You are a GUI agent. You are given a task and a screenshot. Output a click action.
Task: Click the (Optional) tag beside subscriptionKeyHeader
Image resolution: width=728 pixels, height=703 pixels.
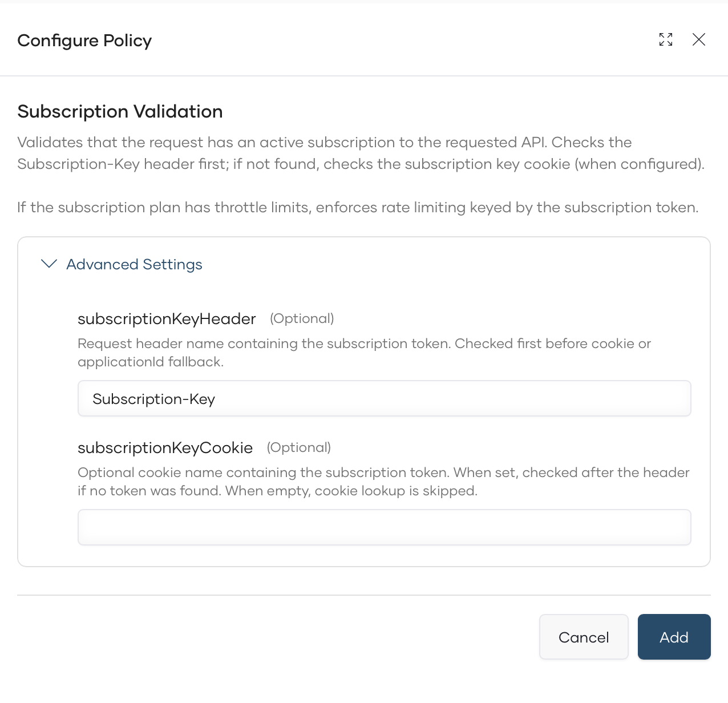pos(301,318)
